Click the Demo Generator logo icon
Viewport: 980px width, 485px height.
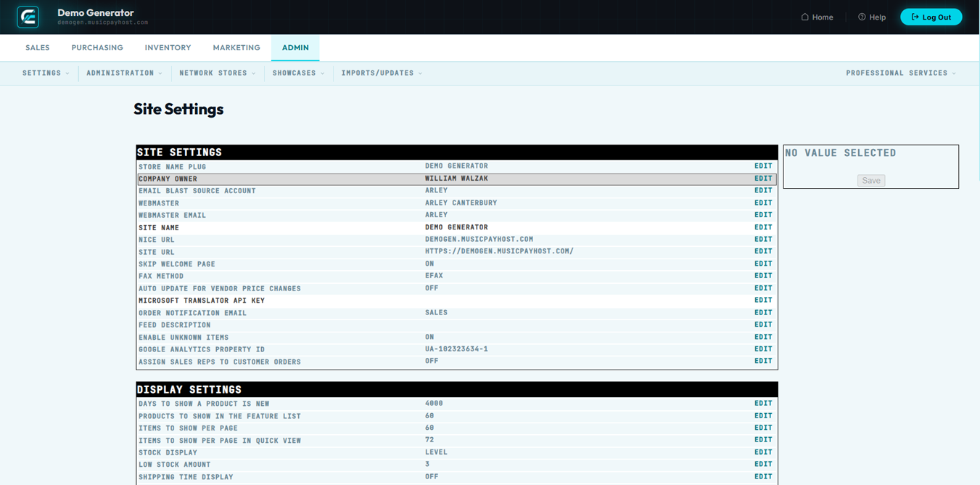[28, 17]
